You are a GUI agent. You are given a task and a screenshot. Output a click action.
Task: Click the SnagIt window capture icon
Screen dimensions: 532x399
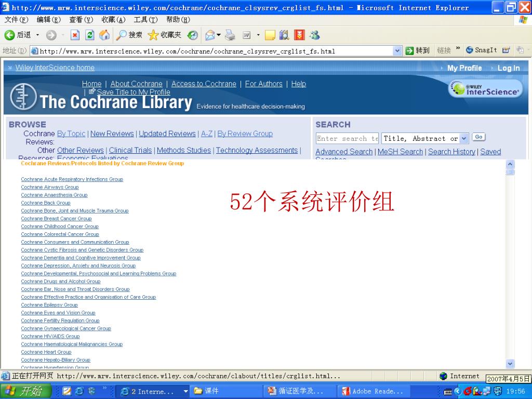(x=506, y=50)
